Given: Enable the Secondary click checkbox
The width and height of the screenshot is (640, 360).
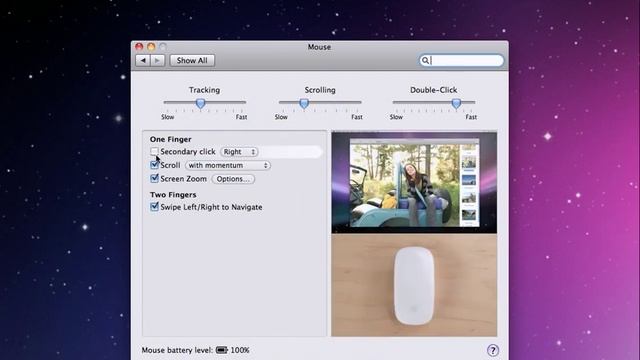Looking at the screenshot, I should [x=154, y=151].
